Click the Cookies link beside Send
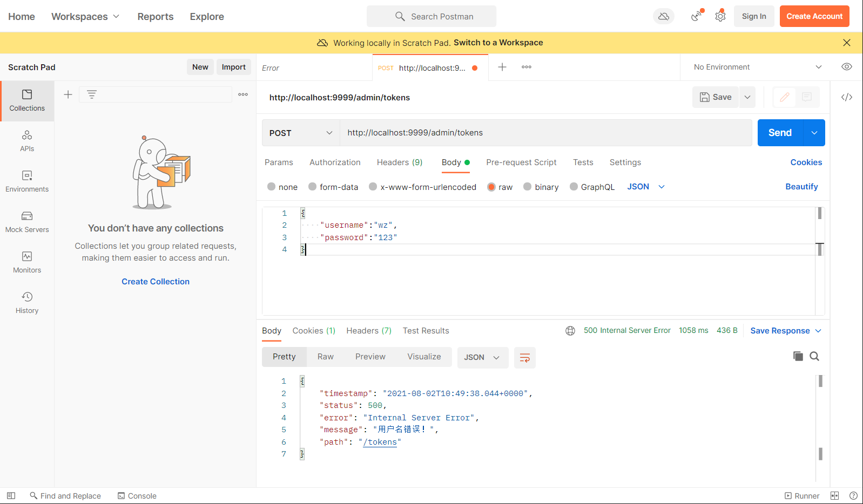The image size is (863, 504). pyautogui.click(x=806, y=162)
